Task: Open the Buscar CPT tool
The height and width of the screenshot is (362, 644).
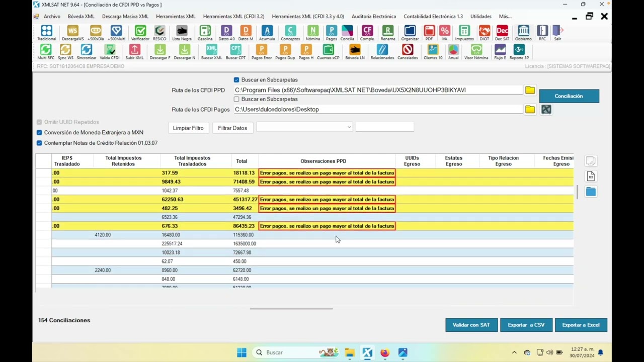Action: 235,52
